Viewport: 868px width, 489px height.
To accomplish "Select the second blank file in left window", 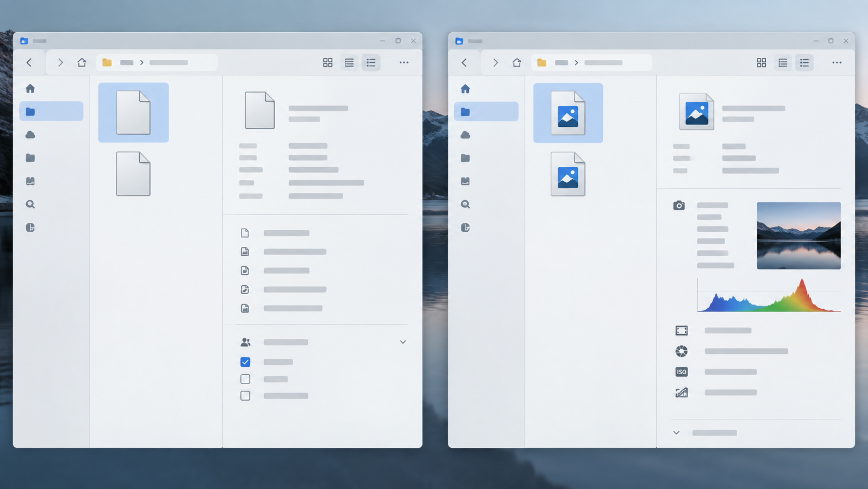I will (x=133, y=174).
